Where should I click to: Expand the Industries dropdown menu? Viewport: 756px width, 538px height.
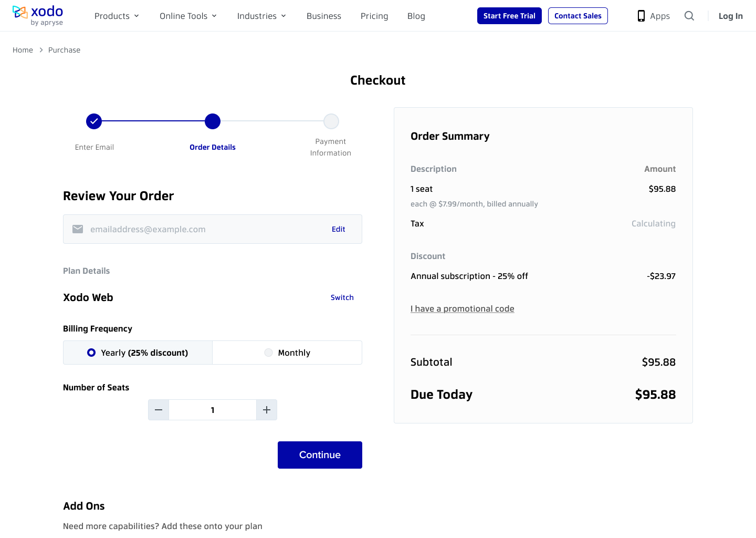[262, 16]
